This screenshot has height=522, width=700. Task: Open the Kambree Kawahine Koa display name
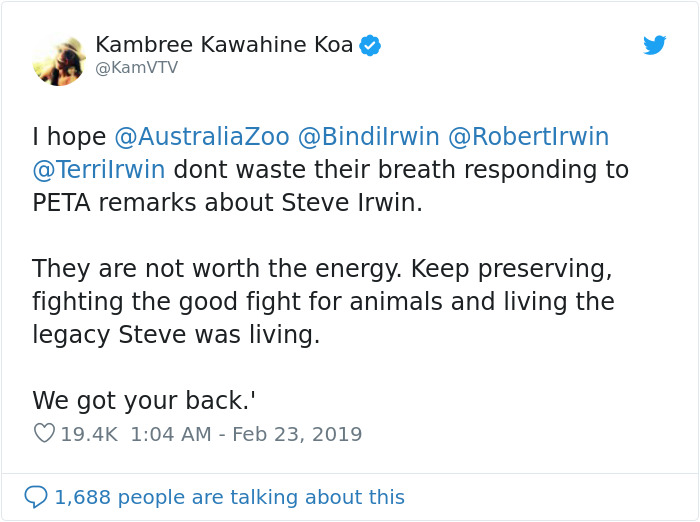224,45
